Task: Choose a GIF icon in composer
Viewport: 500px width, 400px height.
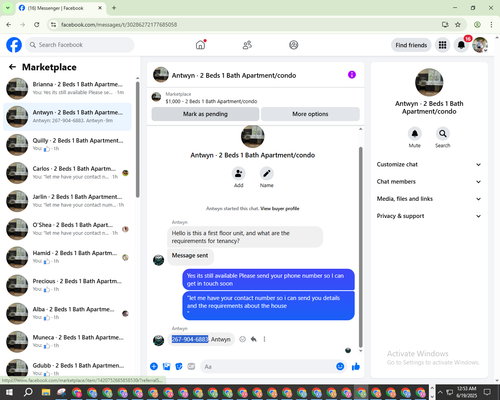Action: (191, 367)
